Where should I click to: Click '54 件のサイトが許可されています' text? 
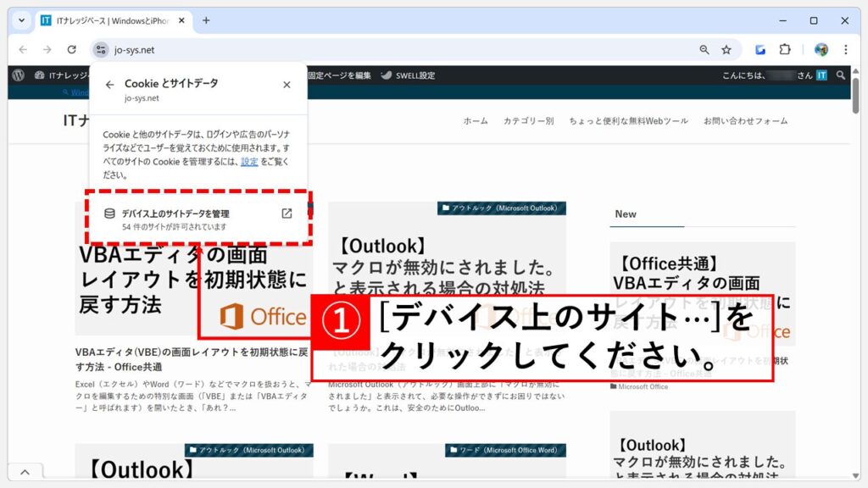pyautogui.click(x=175, y=227)
